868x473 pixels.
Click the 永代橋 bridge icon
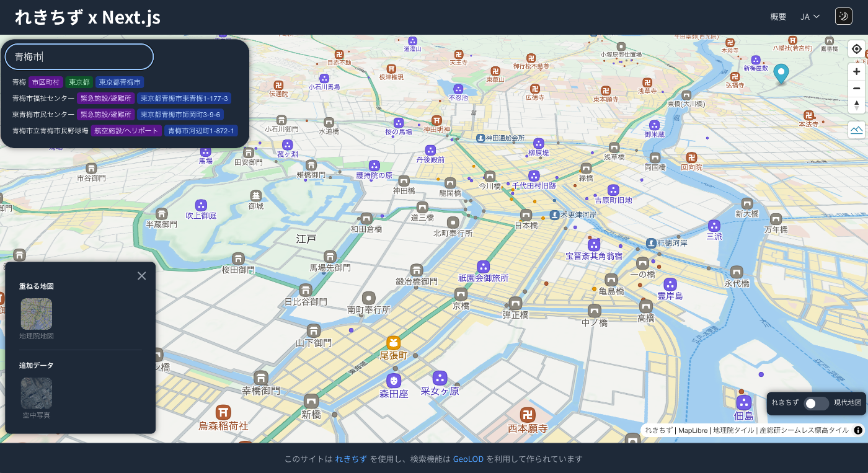[x=737, y=272]
